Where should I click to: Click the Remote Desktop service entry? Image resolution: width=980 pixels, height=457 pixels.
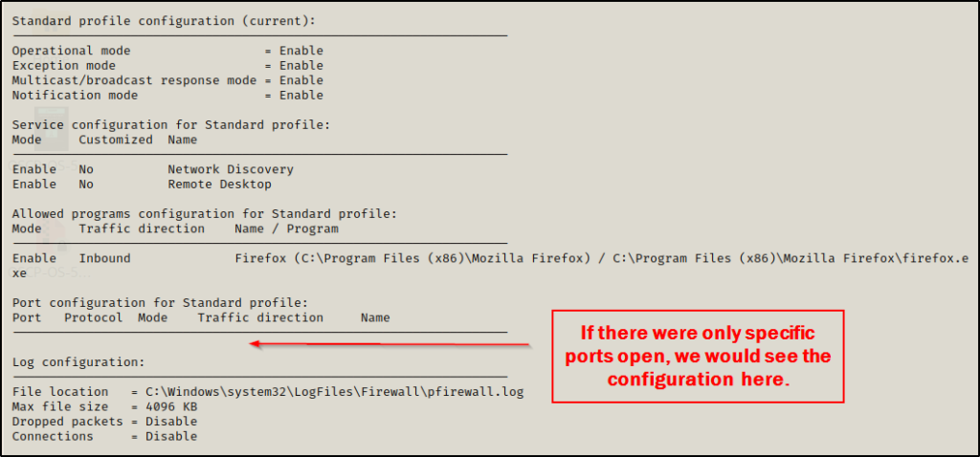pyautogui.click(x=219, y=184)
